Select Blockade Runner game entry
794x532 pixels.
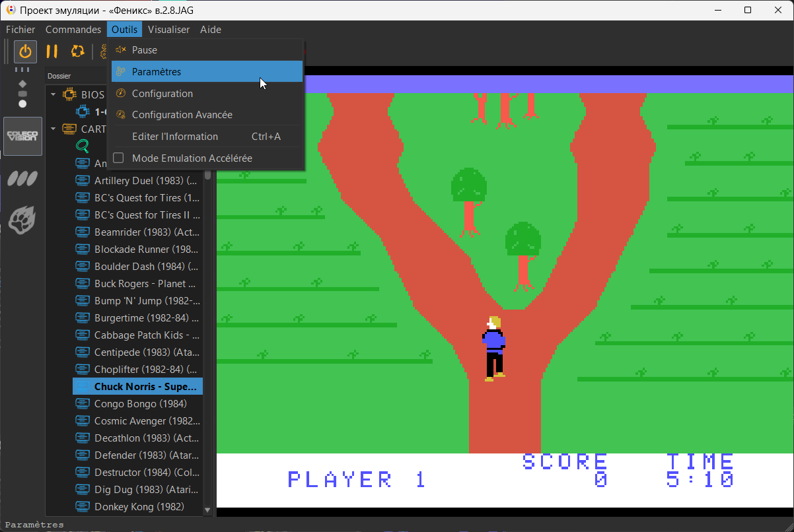pyautogui.click(x=146, y=249)
